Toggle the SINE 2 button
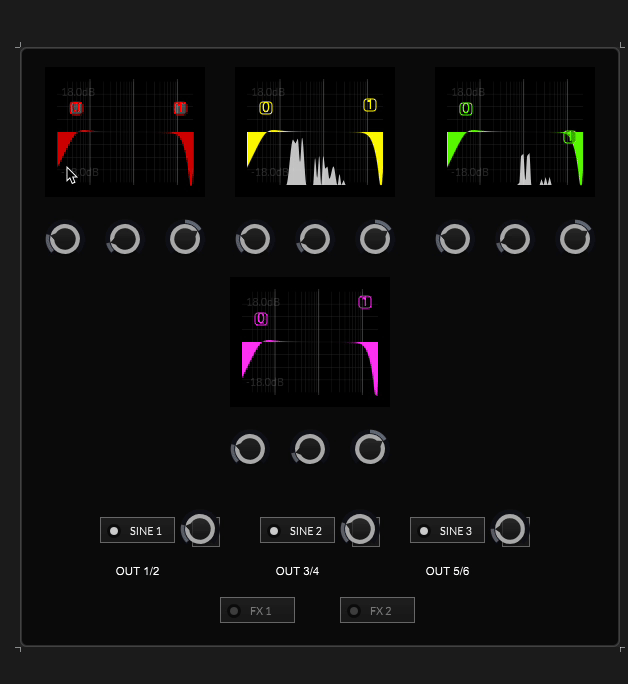 tap(297, 530)
